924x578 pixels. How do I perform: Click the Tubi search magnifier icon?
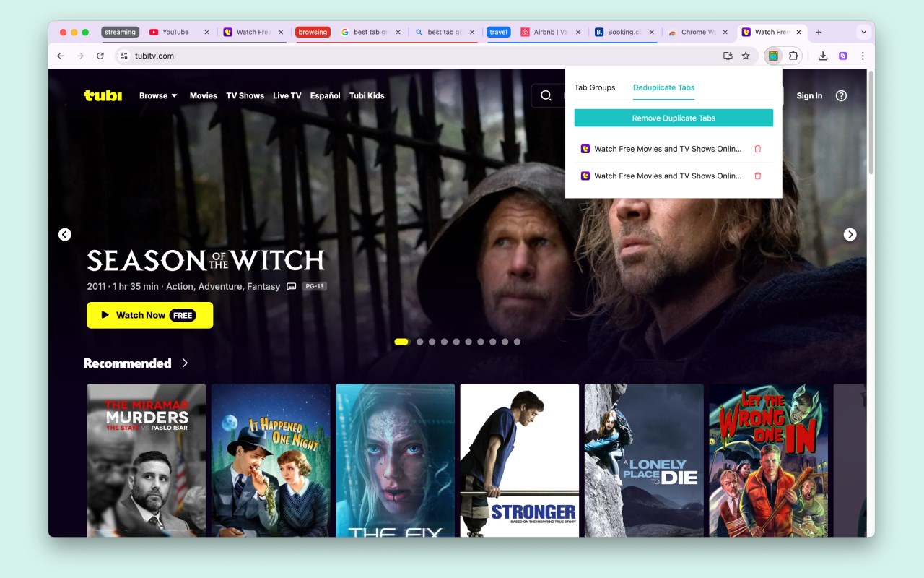546,95
